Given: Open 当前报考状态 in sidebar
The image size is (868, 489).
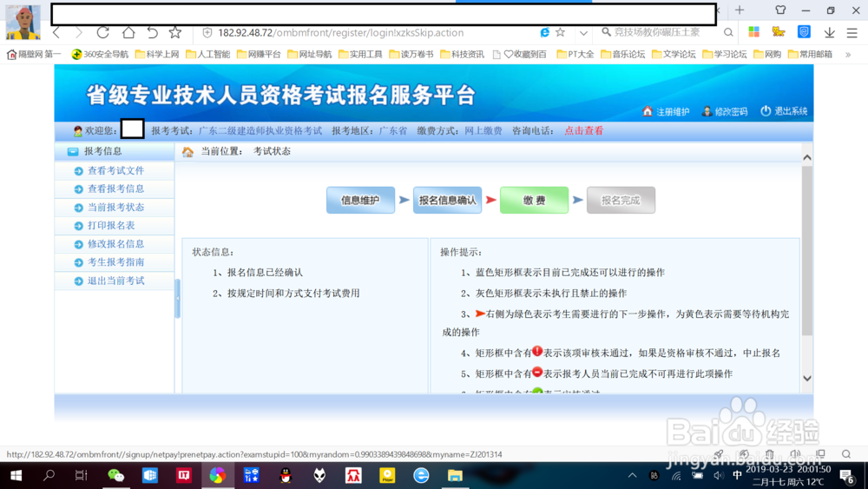Looking at the screenshot, I should tap(115, 207).
